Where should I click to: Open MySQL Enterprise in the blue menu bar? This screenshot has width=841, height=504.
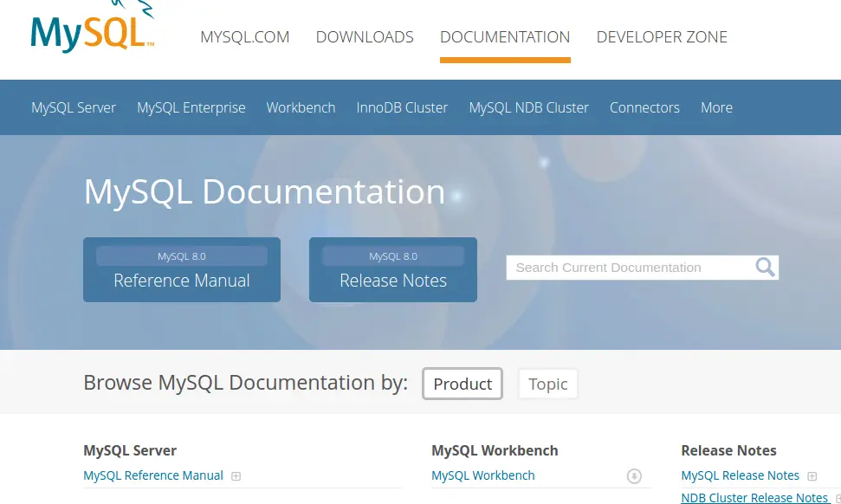click(191, 107)
